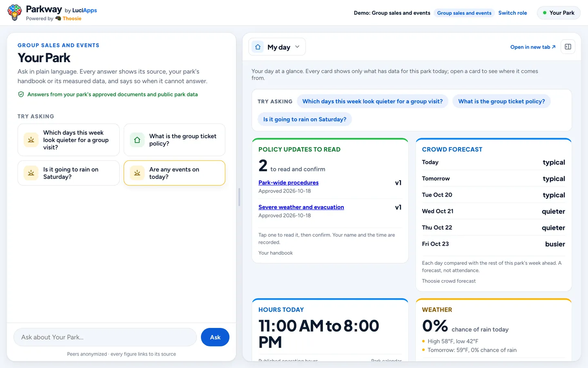
Task: Click the 11:00 AM to 8:00 PM hours
Action: (x=319, y=334)
